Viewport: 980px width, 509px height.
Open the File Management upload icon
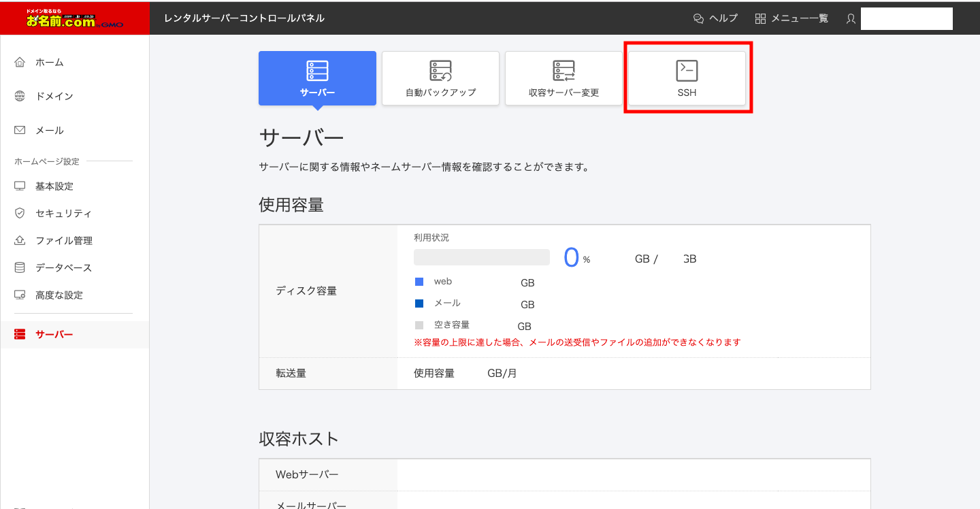pos(20,241)
